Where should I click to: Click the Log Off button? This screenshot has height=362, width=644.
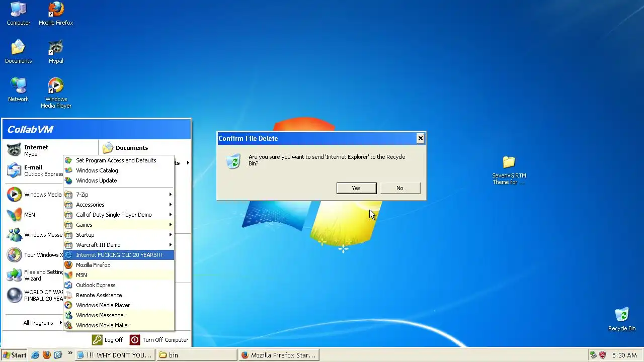(107, 340)
